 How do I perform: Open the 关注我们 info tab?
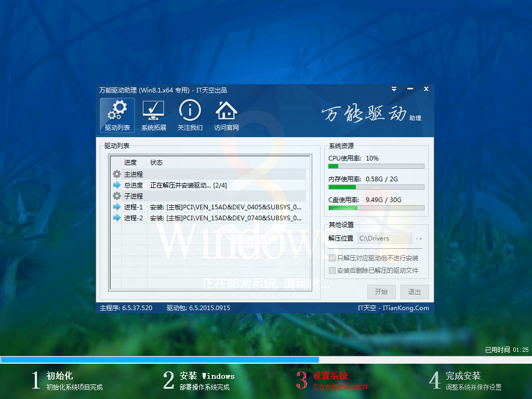(190, 115)
